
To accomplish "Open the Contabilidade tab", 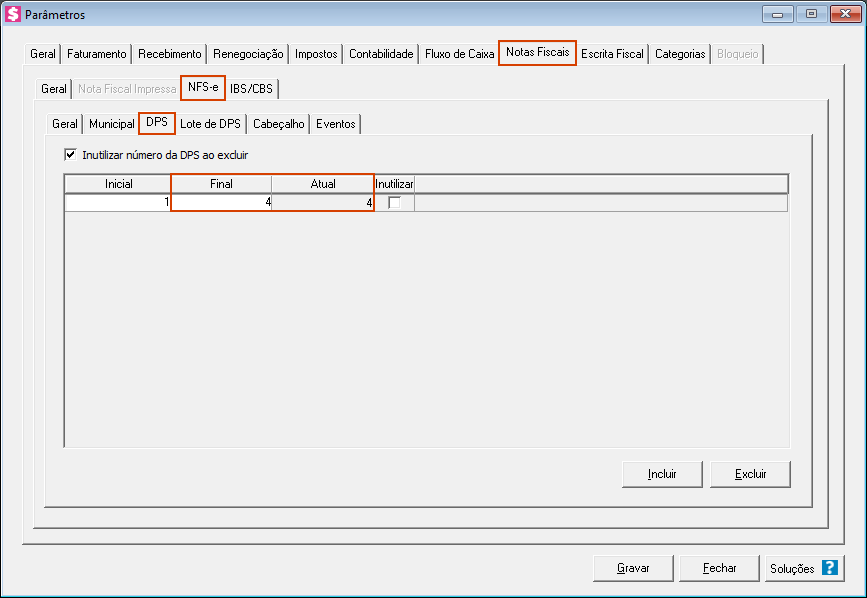I will pos(381,54).
